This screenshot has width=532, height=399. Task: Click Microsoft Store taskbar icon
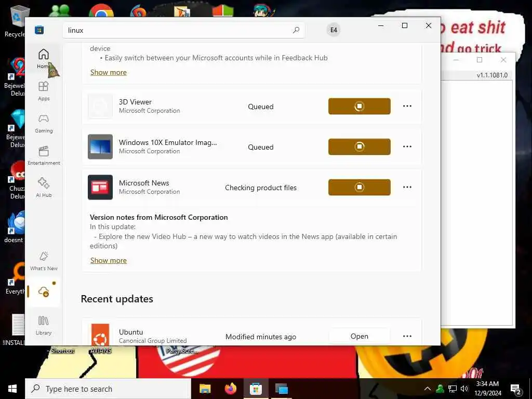[x=256, y=389]
